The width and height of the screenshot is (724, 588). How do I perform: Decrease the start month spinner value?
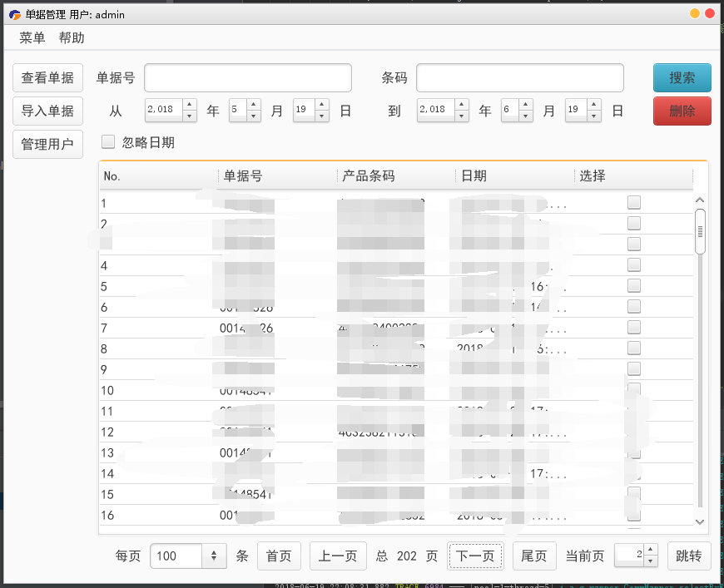click(x=254, y=116)
